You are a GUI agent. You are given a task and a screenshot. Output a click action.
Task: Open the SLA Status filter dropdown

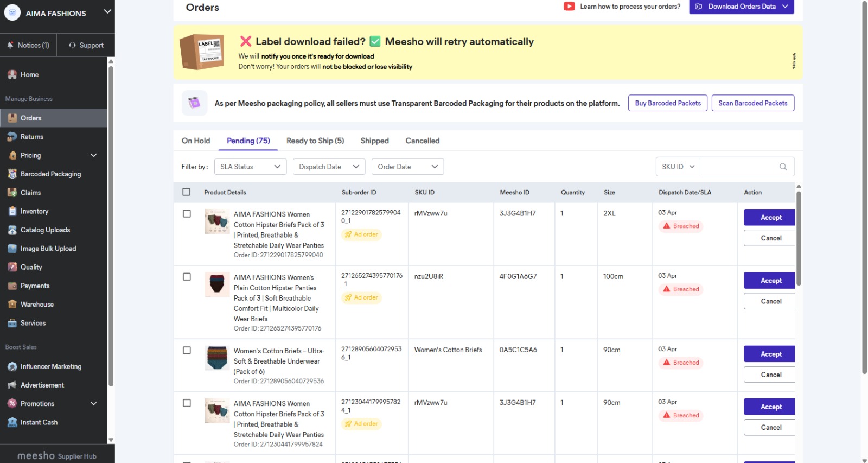tap(250, 167)
